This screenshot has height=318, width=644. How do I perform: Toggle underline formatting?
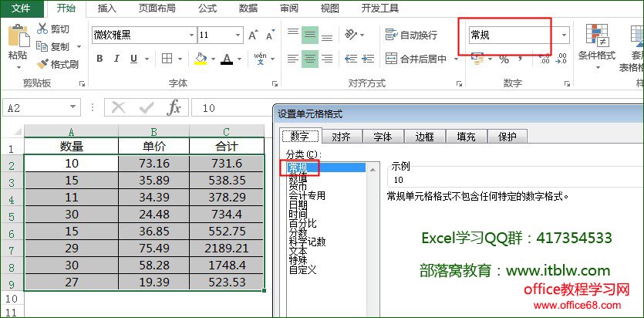click(x=133, y=59)
